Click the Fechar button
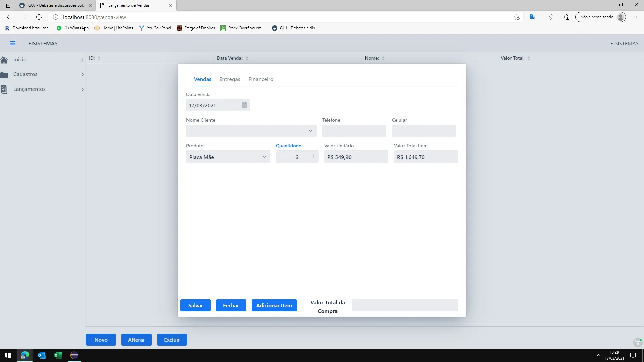Viewport: 644px width, 362px height. click(x=231, y=305)
